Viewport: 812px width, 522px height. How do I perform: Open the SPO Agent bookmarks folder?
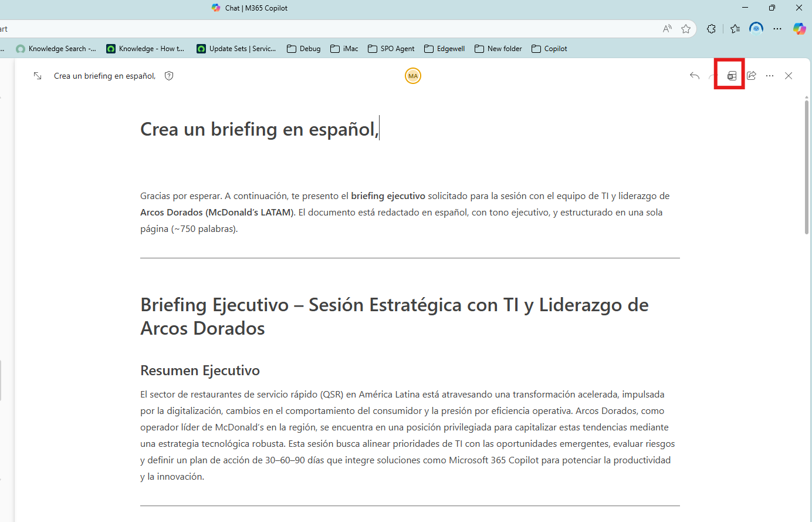coord(391,49)
